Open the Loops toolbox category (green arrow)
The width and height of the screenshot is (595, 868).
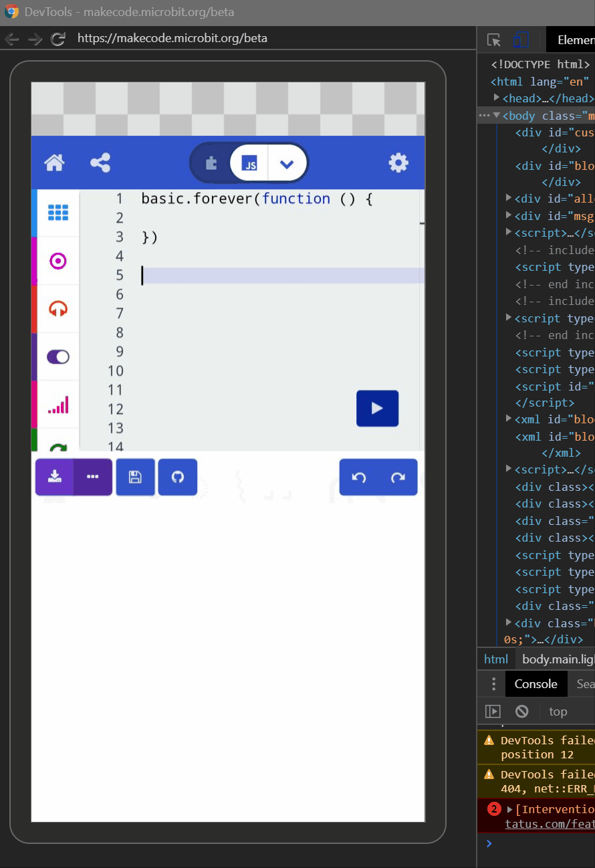tap(58, 443)
